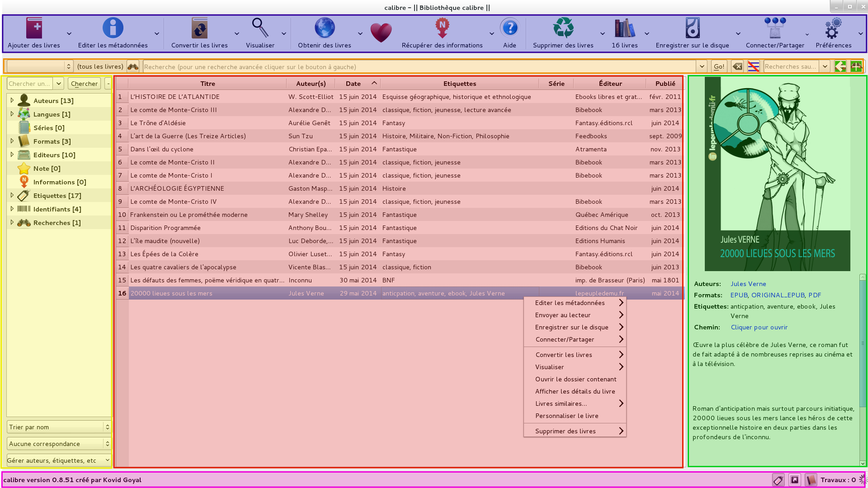Click the red heart donate icon
The height and width of the screenshot is (488, 868).
click(x=381, y=33)
